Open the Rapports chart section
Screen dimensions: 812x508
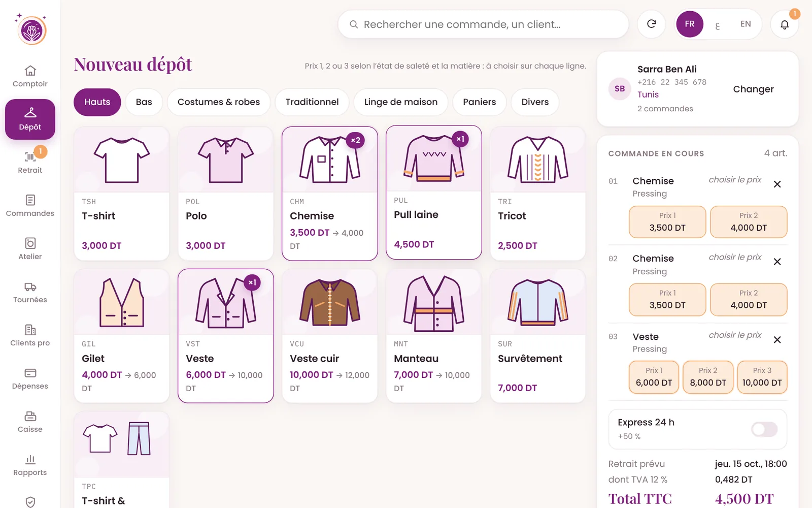(x=30, y=465)
